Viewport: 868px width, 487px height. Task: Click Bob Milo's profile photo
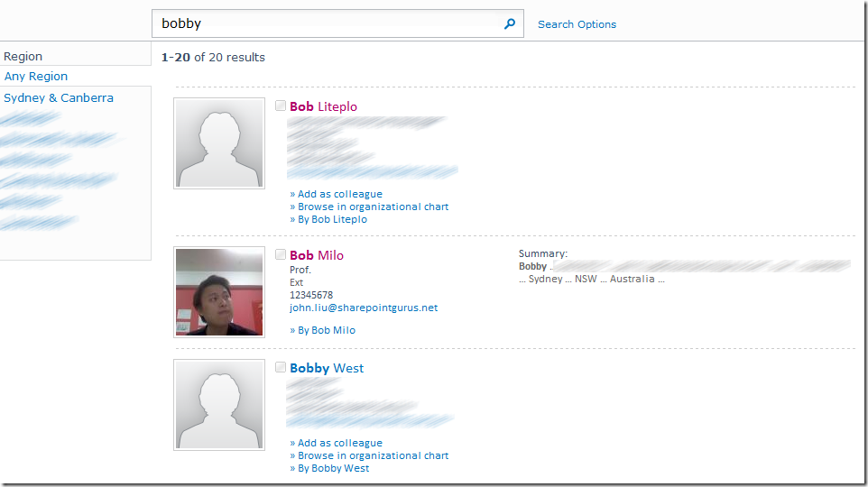(219, 292)
